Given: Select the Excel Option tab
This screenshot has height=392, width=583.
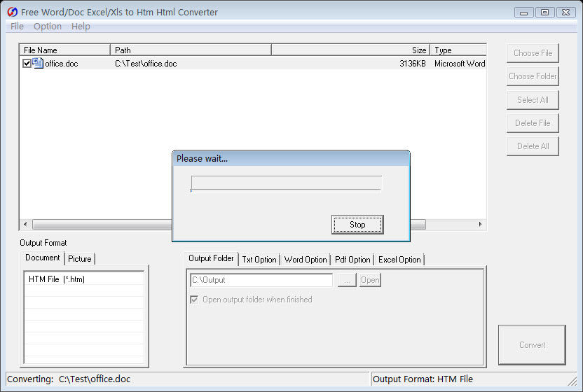Looking at the screenshot, I should tap(399, 260).
